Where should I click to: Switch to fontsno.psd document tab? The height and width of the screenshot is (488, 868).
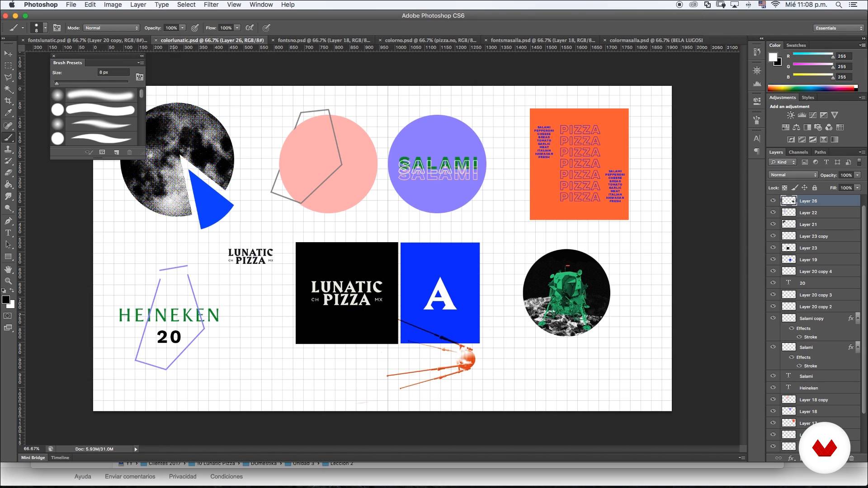[324, 40]
